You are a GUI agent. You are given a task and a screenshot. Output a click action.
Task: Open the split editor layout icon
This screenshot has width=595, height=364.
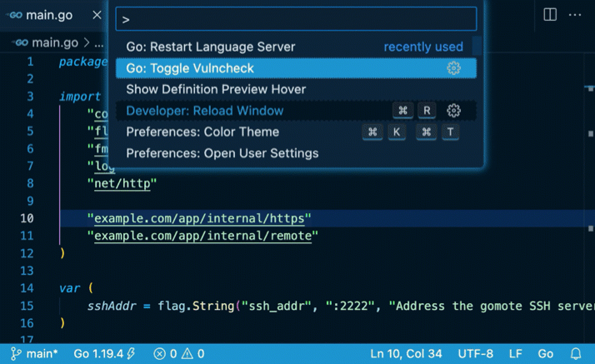550,15
